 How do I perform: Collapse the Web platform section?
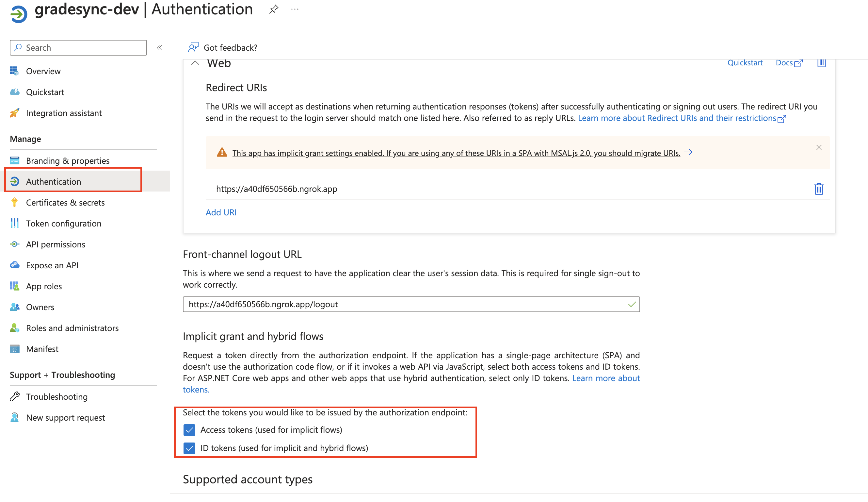click(x=195, y=63)
